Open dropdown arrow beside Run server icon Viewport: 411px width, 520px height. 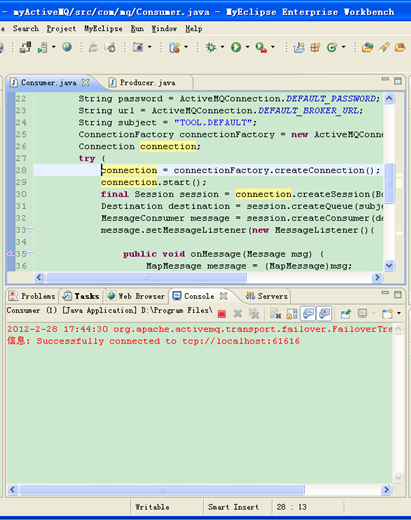[53, 47]
